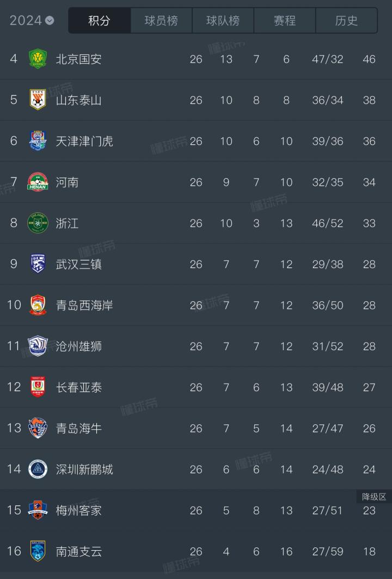Click the 河南 HENAN club badge
The height and width of the screenshot is (579, 392).
tap(38, 182)
